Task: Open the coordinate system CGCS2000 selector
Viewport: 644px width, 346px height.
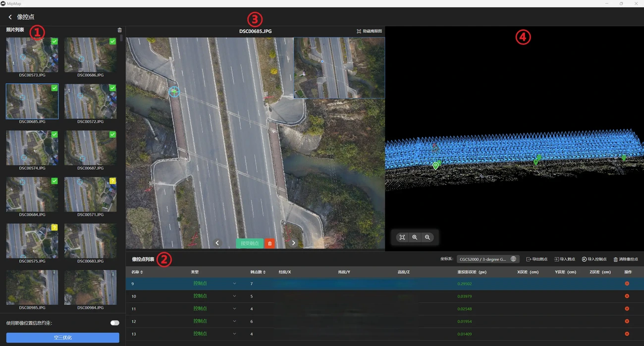Action: pos(487,259)
